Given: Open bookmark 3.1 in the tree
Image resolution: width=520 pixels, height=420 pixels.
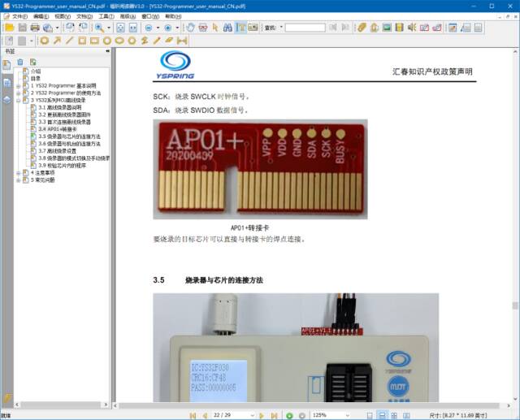Looking at the screenshot, I should coord(59,107).
